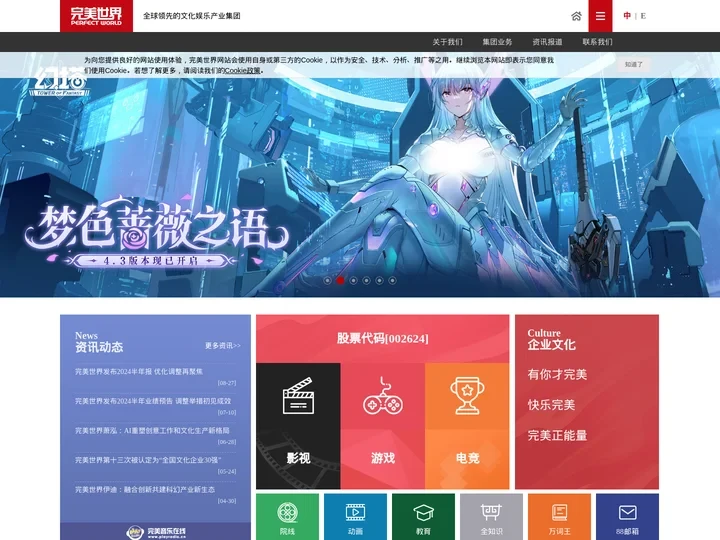The image size is (720, 540).
Task: Click the [04-30] news date
Action: coord(227,501)
